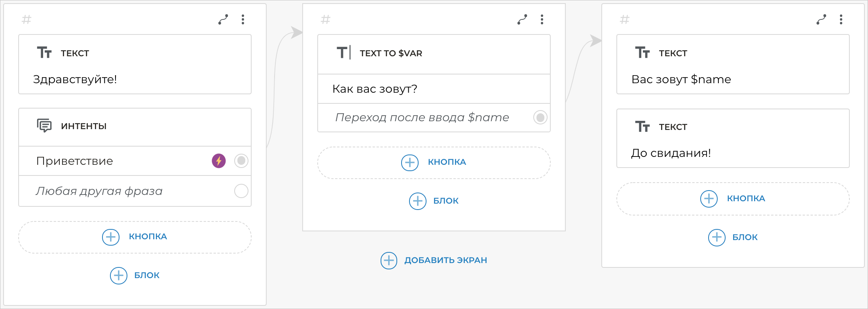Click hash title field of first screen

(27, 19)
